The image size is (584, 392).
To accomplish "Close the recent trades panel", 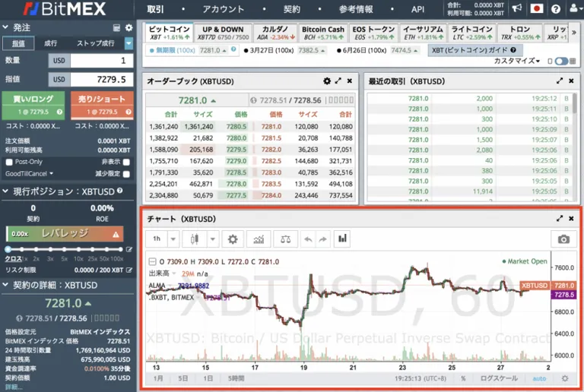I will click(x=571, y=81).
